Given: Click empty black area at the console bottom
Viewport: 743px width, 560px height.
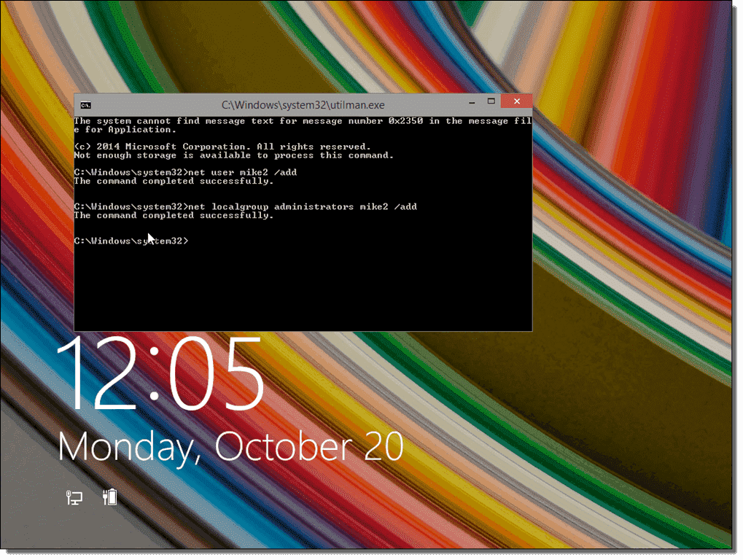Looking at the screenshot, I should click(x=303, y=299).
